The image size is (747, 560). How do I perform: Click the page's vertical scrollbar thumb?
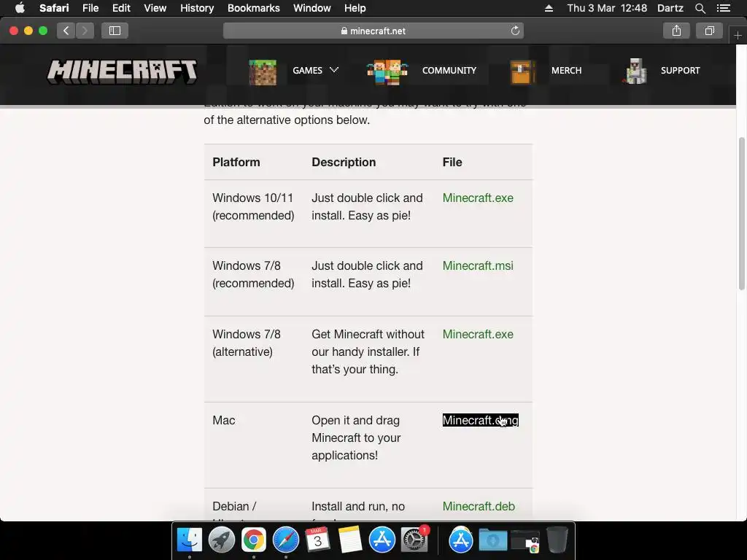point(741,214)
